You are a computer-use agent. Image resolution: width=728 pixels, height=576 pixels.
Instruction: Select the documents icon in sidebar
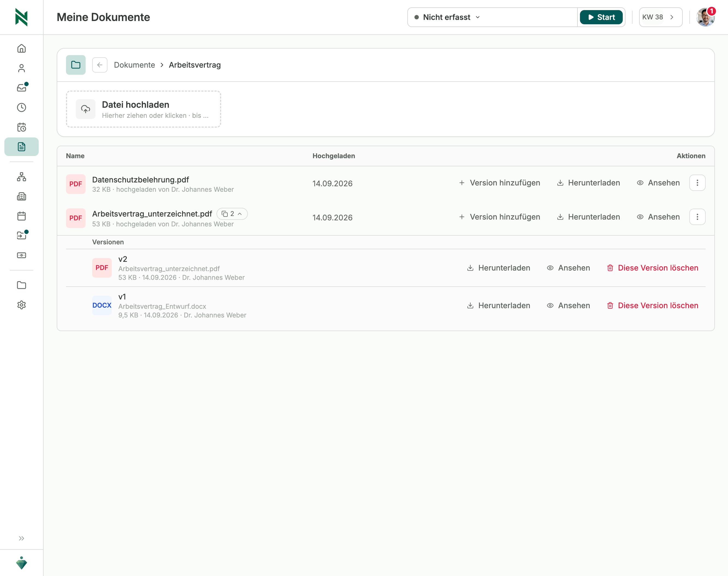[22, 147]
